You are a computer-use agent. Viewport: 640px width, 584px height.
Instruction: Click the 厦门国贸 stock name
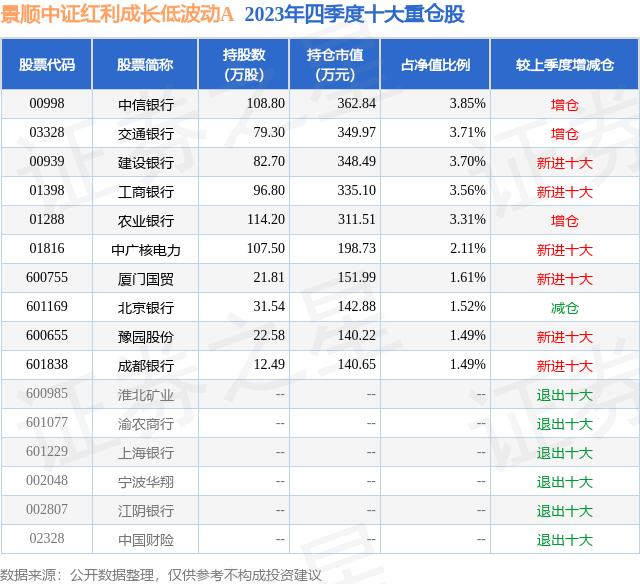tap(146, 279)
